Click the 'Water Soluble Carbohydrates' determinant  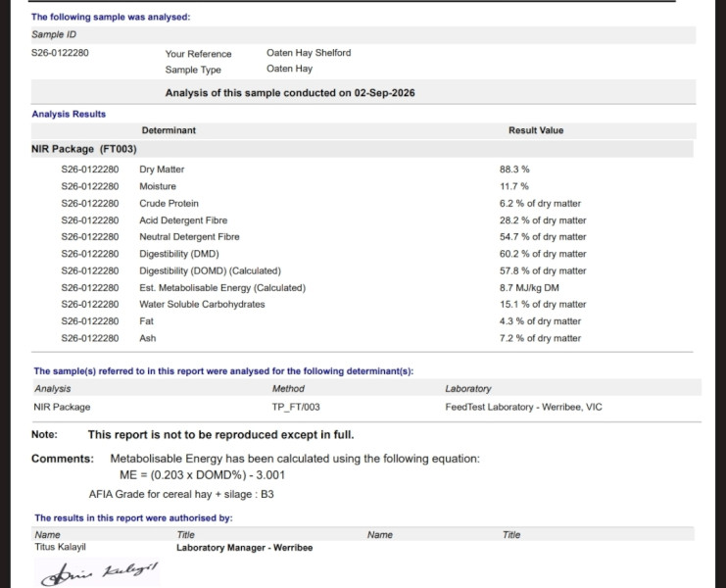[202, 304]
